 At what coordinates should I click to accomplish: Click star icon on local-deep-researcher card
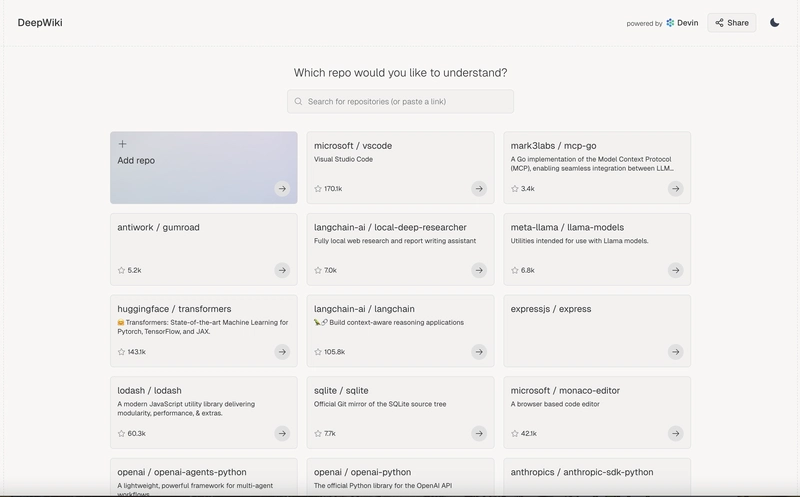(318, 270)
